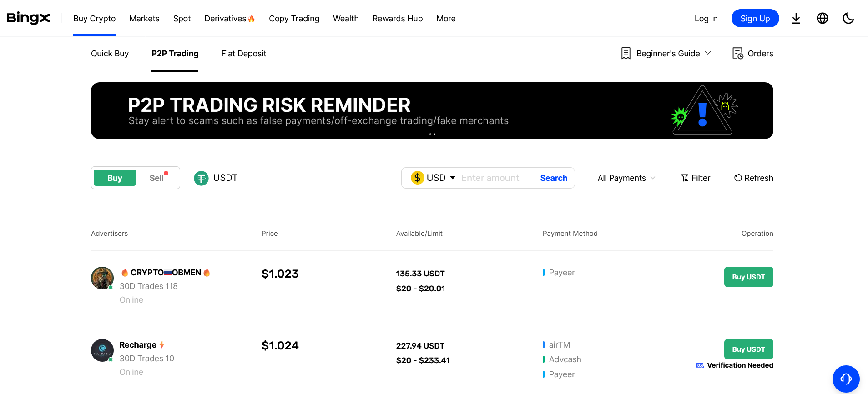
Task: Open the Derivatives menu item
Action: point(225,19)
